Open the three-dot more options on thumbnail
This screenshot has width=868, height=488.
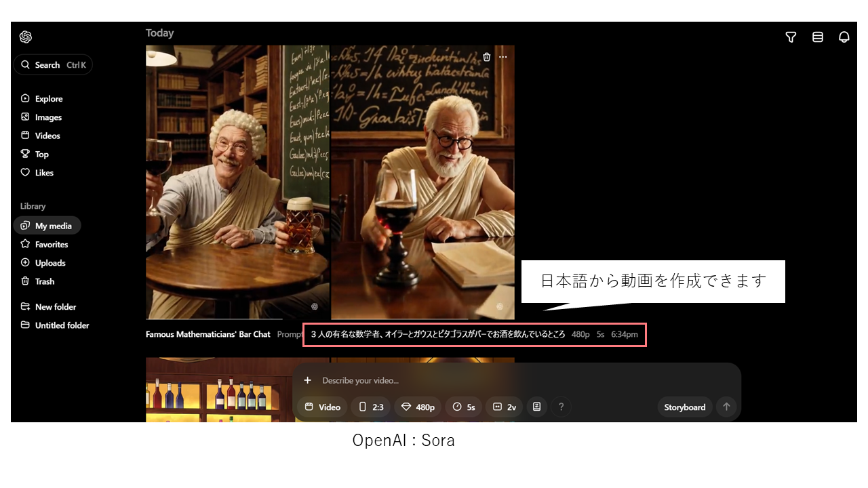[503, 57]
